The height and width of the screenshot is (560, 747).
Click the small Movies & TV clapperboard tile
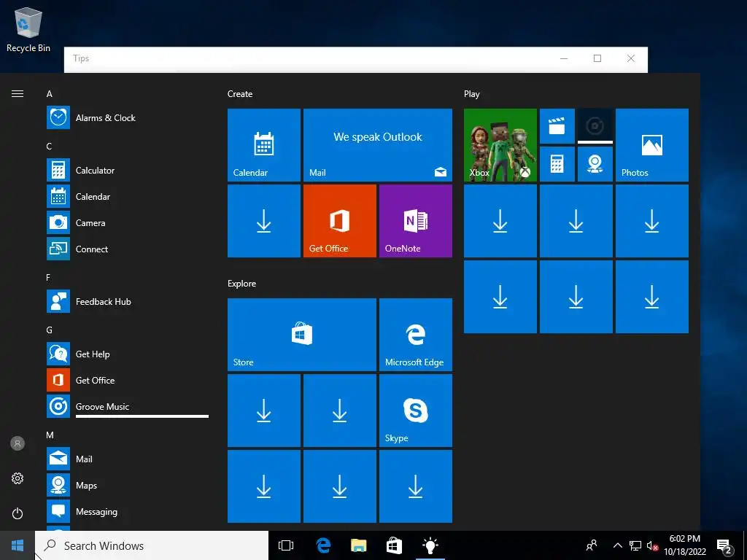[557, 126]
